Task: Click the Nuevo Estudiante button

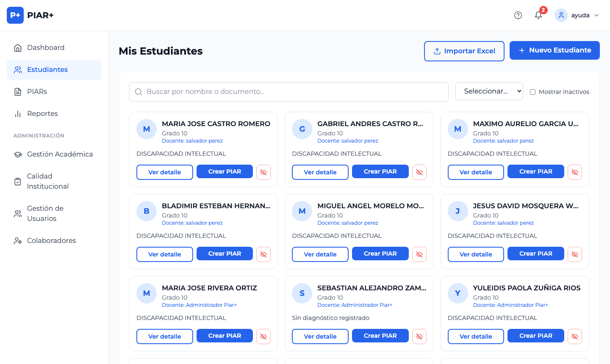Action: click(x=555, y=50)
